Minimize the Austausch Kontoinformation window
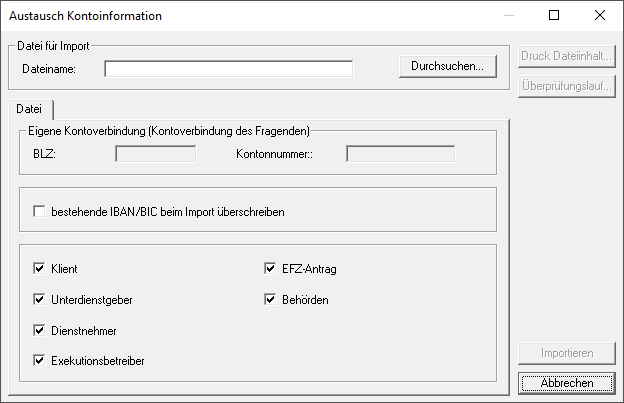This screenshot has width=624, height=403. coord(508,16)
